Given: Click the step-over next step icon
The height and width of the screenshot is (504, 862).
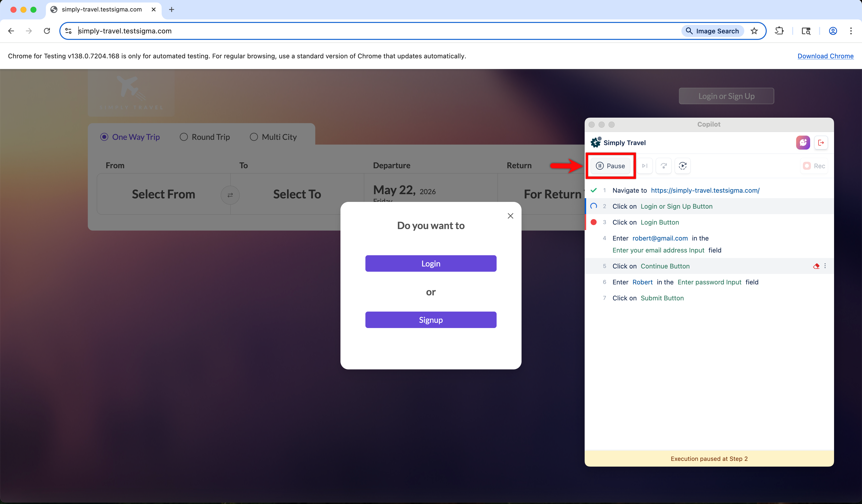Looking at the screenshot, I should point(645,166).
